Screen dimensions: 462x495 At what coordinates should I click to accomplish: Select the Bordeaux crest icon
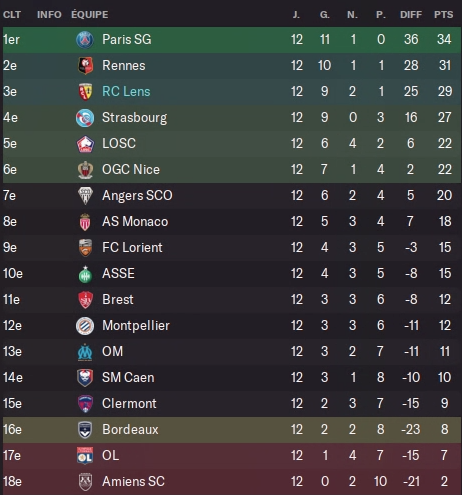coord(85,430)
